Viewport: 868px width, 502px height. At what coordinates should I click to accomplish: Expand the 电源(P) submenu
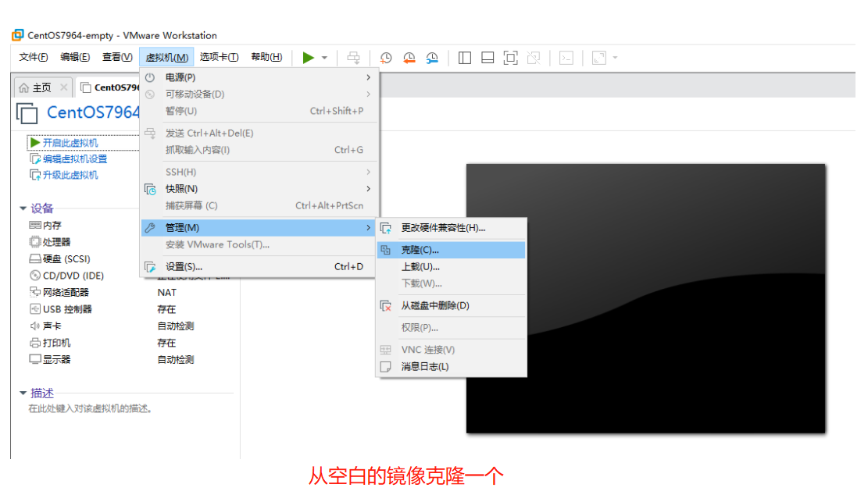(x=259, y=77)
